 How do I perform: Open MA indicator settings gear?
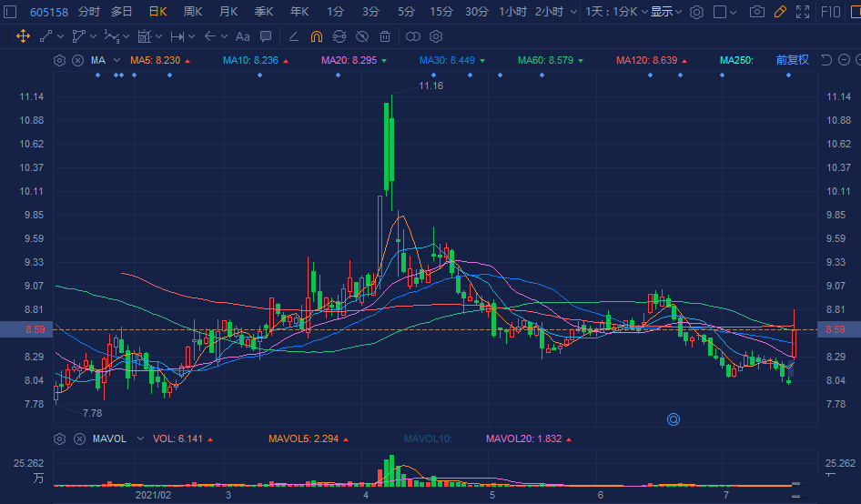[x=59, y=60]
